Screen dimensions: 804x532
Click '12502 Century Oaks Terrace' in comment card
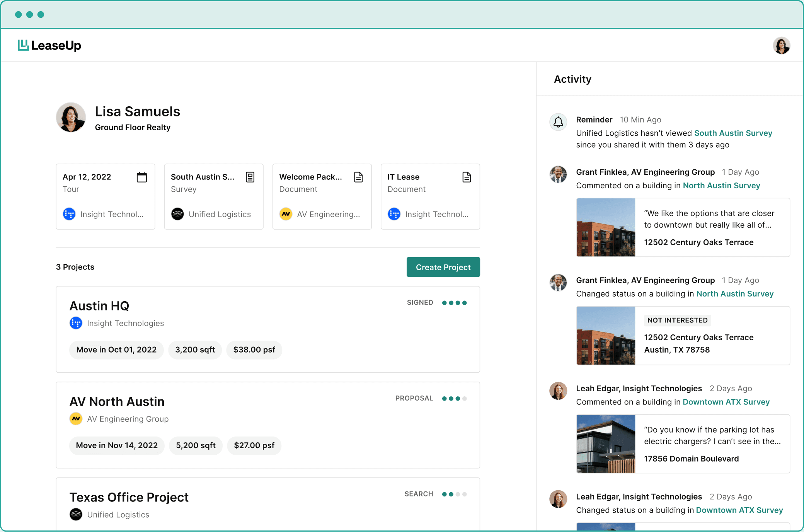[698, 242]
